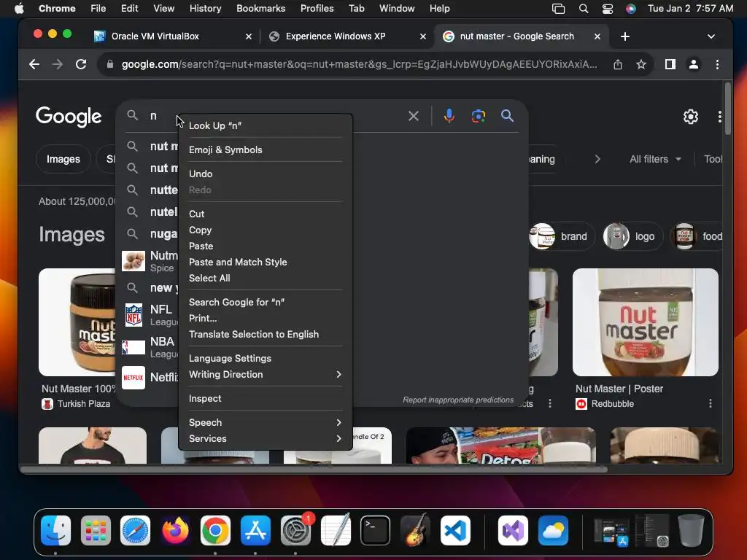The width and height of the screenshot is (747, 560).
Task: Expand the Speech submenu
Action: click(265, 422)
